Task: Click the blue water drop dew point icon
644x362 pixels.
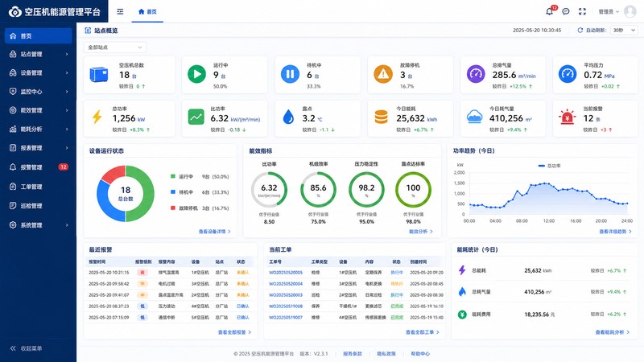Action: point(289,117)
